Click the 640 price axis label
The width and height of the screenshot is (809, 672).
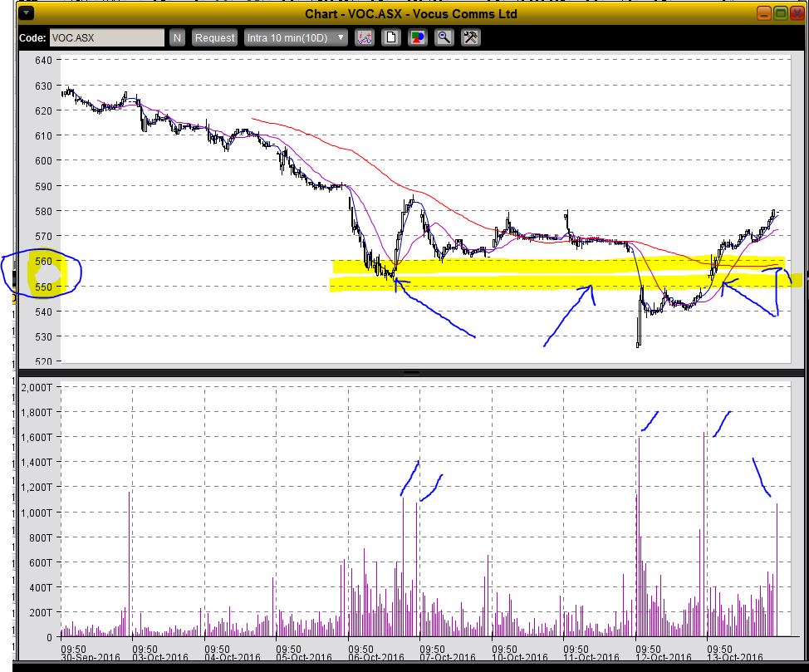coord(43,61)
